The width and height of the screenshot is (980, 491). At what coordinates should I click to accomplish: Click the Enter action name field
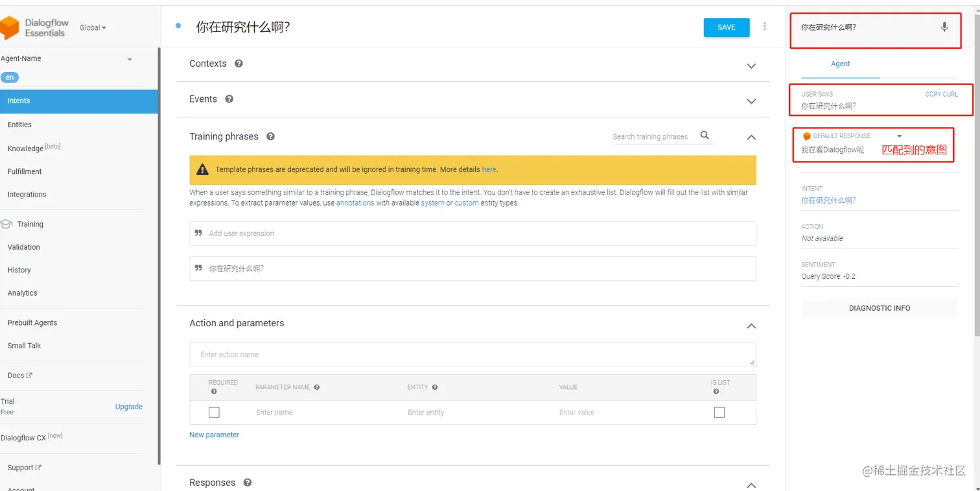472,354
